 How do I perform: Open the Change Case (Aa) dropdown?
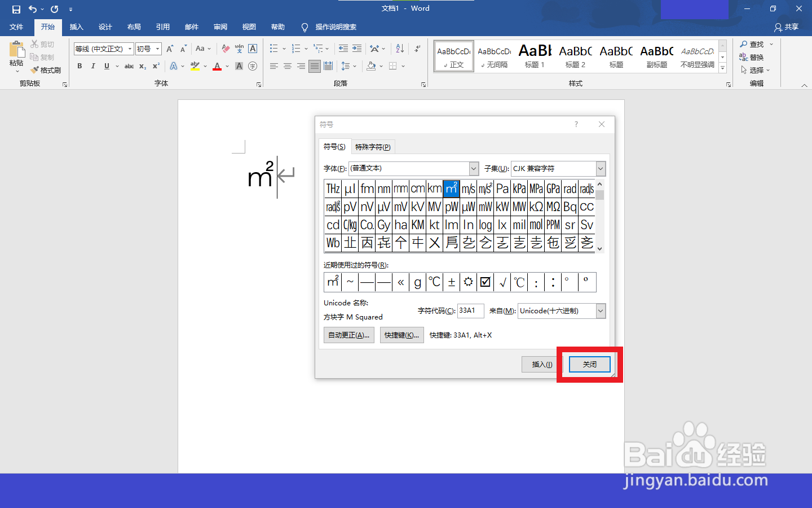pos(203,49)
